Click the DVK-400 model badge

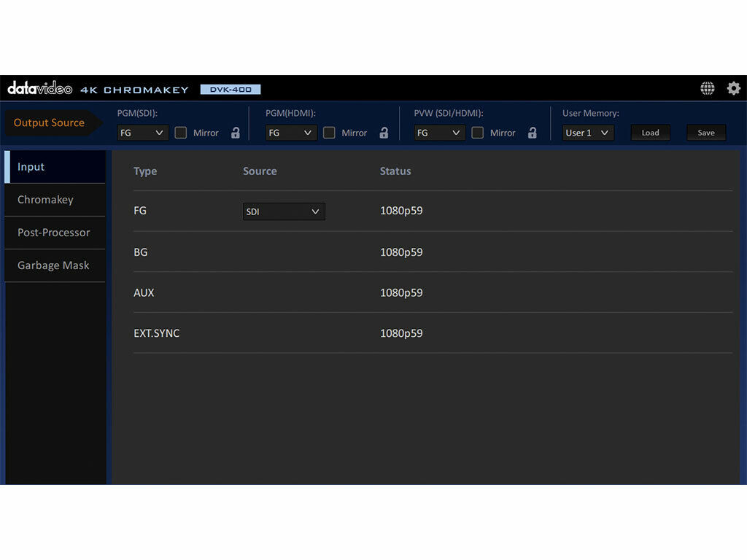click(x=231, y=90)
